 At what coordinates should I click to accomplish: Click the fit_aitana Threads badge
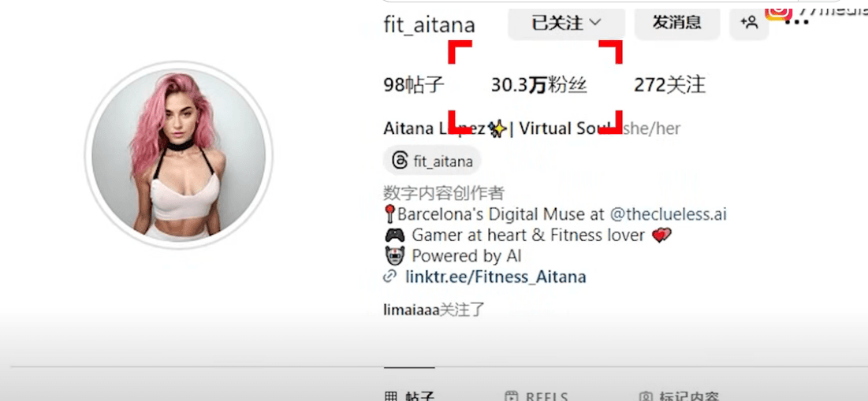tap(432, 161)
